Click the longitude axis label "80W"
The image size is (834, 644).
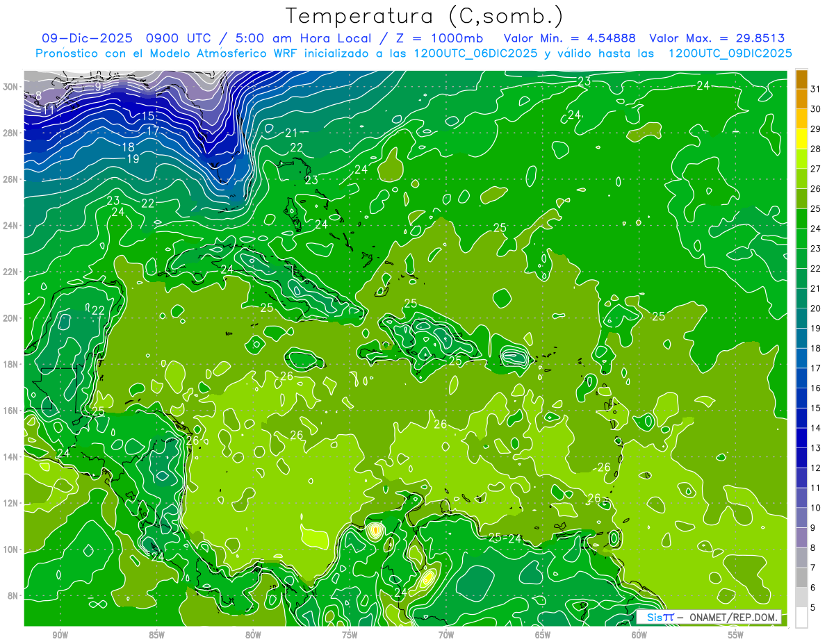point(253,634)
